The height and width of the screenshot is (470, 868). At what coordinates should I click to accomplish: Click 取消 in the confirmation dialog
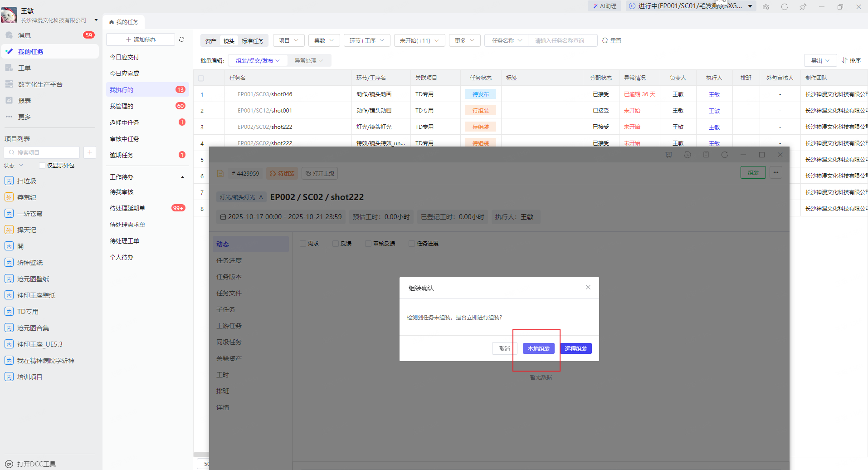click(504, 348)
